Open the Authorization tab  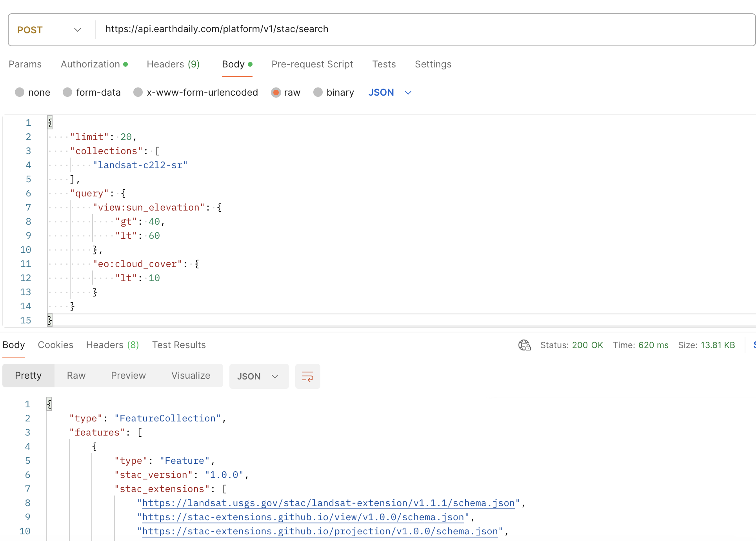tap(94, 64)
